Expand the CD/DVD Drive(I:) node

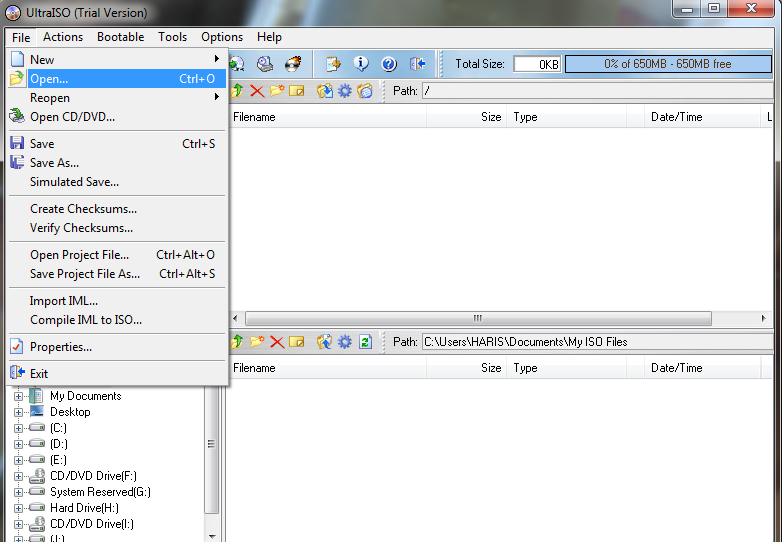click(18, 524)
